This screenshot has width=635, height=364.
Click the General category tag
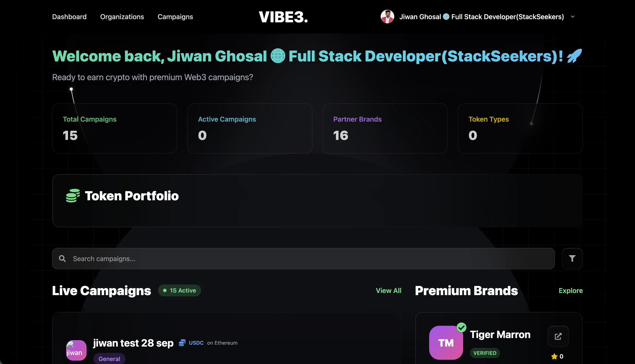[x=109, y=359]
